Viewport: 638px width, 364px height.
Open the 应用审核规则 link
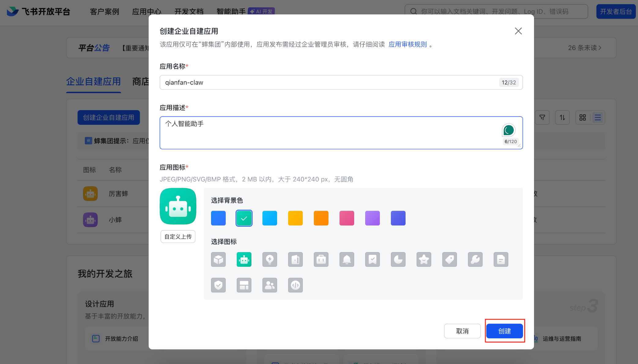pyautogui.click(x=407, y=44)
